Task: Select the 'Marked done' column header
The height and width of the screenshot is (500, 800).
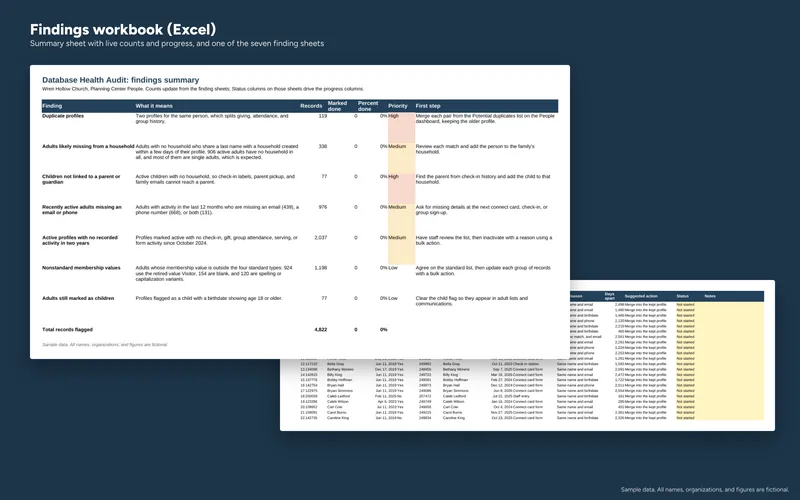Action: [x=337, y=106]
